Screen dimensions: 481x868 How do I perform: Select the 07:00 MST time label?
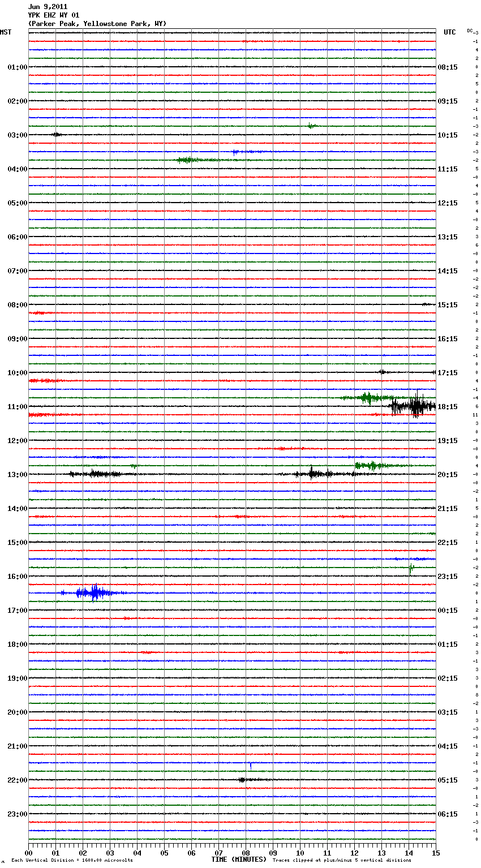point(18,271)
